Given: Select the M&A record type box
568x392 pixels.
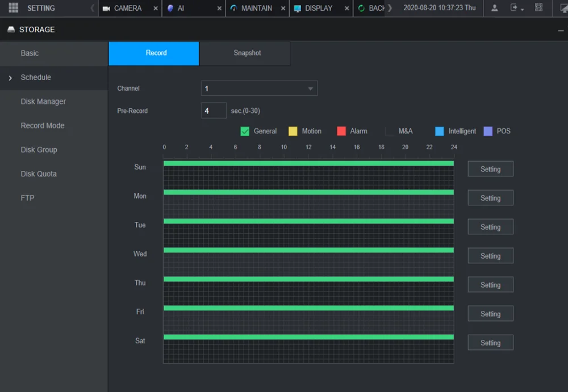Looking at the screenshot, I should point(390,132).
